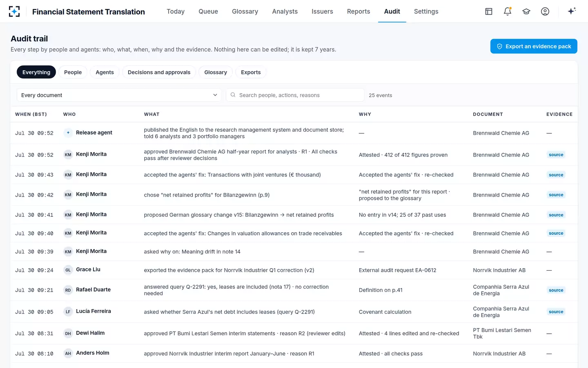
Task: Open the Queue tab
Action: [x=208, y=11]
